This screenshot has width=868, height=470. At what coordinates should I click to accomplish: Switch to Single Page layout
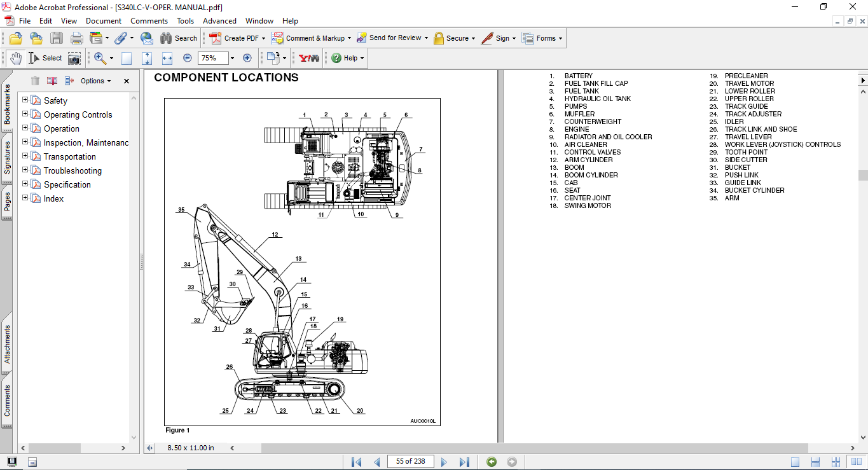(796, 462)
